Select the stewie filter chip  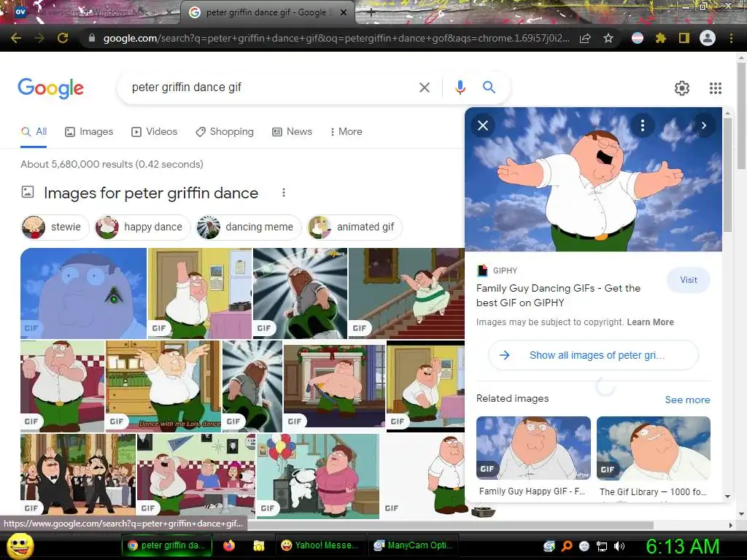click(55, 227)
